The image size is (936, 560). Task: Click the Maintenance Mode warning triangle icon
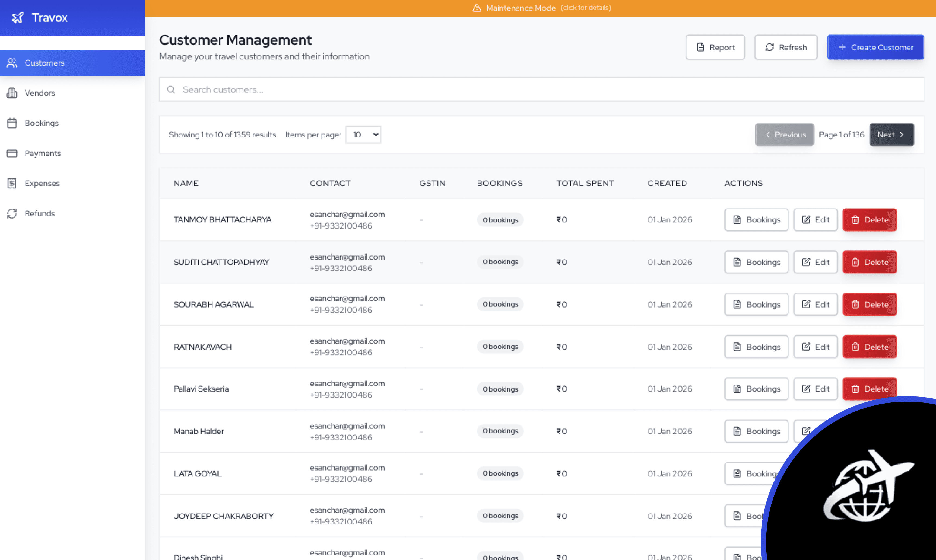pos(477,8)
